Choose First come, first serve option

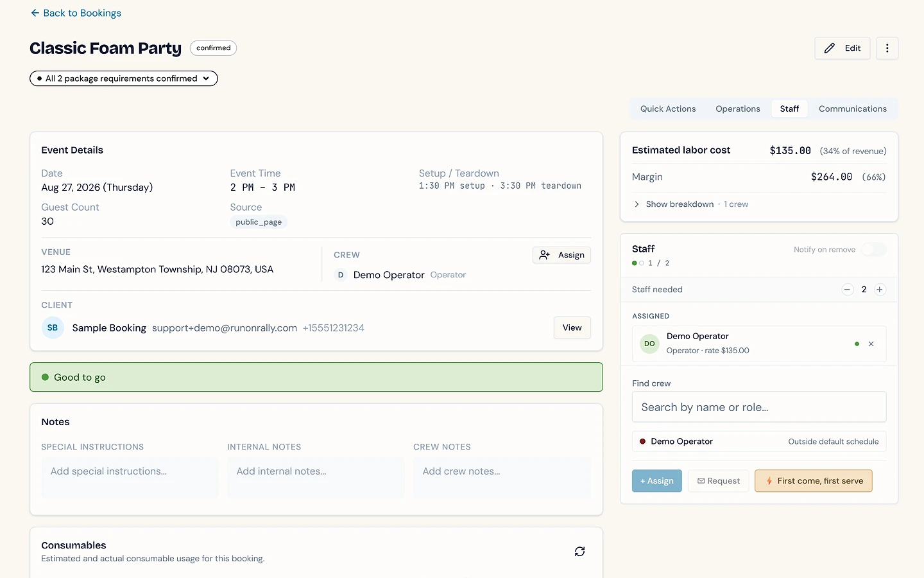(814, 481)
